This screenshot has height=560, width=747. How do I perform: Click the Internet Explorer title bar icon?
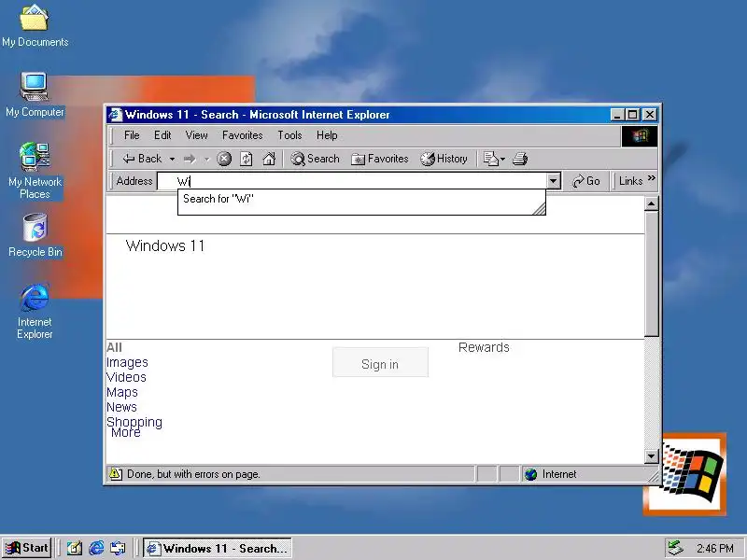coord(115,115)
